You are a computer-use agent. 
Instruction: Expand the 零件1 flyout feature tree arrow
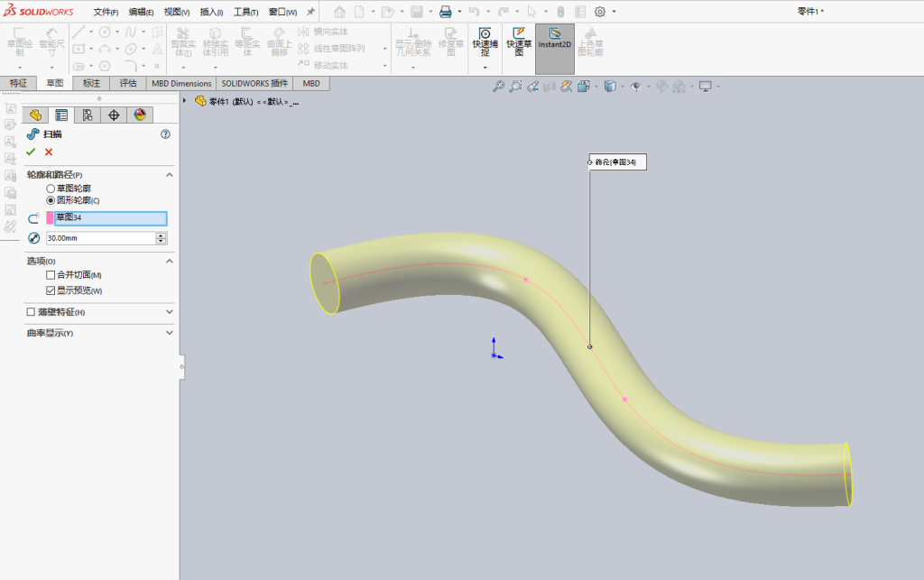(x=184, y=101)
